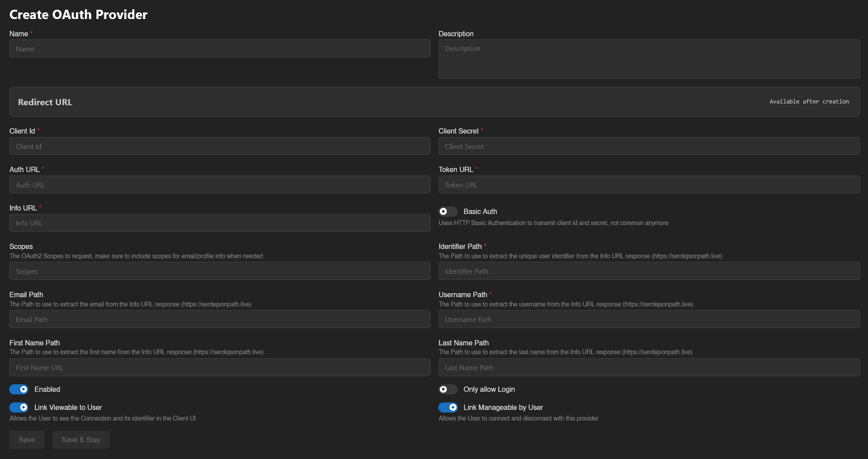Screen dimensions: 868x459
Task: Click the Scopes input box
Action: point(220,271)
